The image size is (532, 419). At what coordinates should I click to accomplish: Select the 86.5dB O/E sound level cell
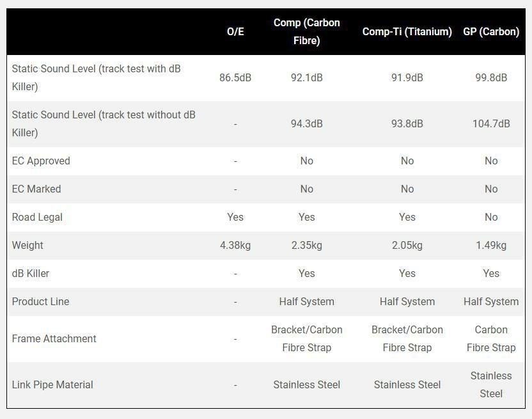point(235,77)
